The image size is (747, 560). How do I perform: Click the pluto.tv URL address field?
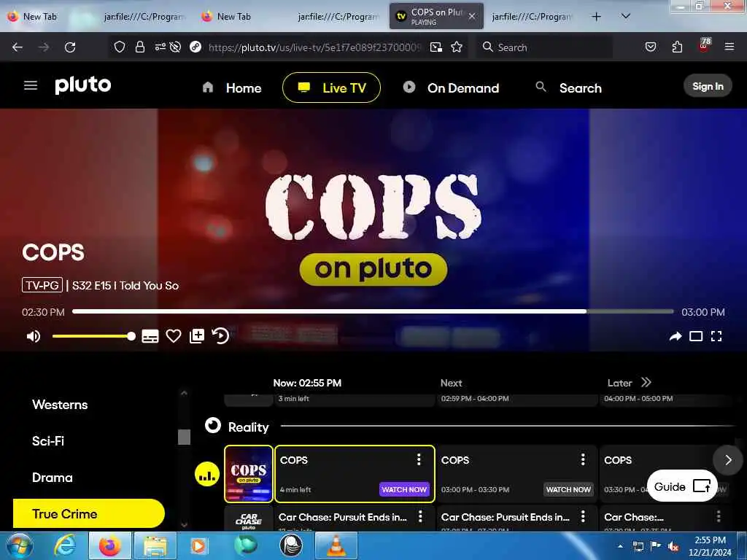pos(314,47)
